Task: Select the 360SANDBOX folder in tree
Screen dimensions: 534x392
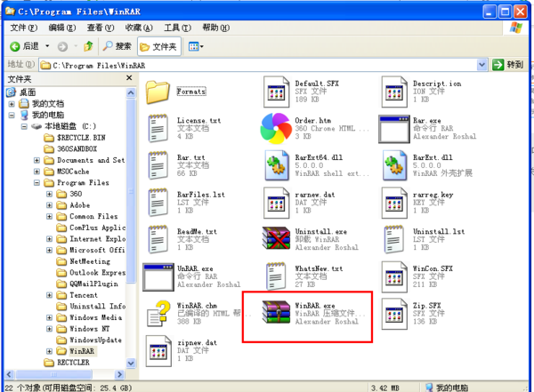Action: 71,149
